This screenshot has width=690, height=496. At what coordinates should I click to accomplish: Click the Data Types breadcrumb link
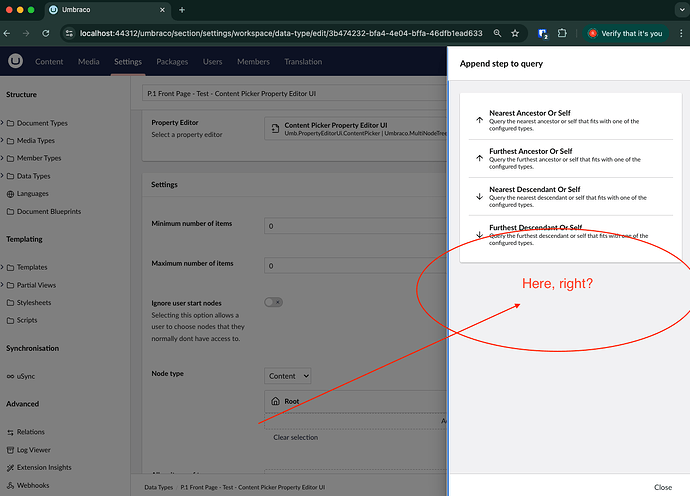coord(158,487)
